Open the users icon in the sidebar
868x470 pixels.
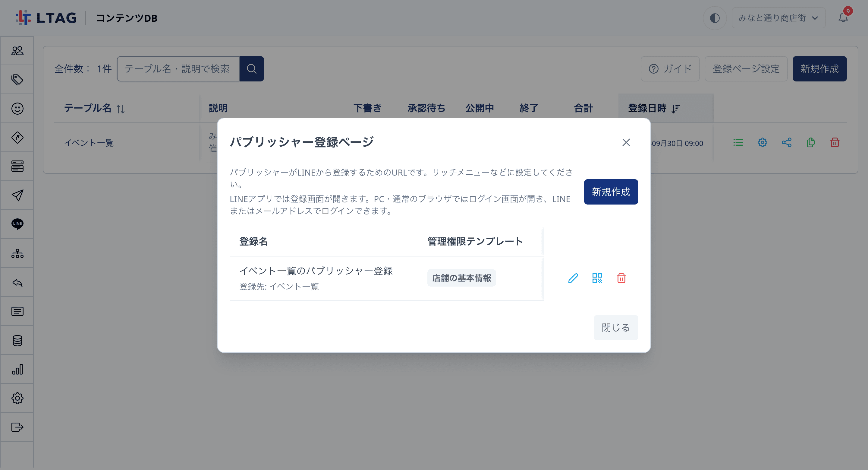tap(17, 51)
